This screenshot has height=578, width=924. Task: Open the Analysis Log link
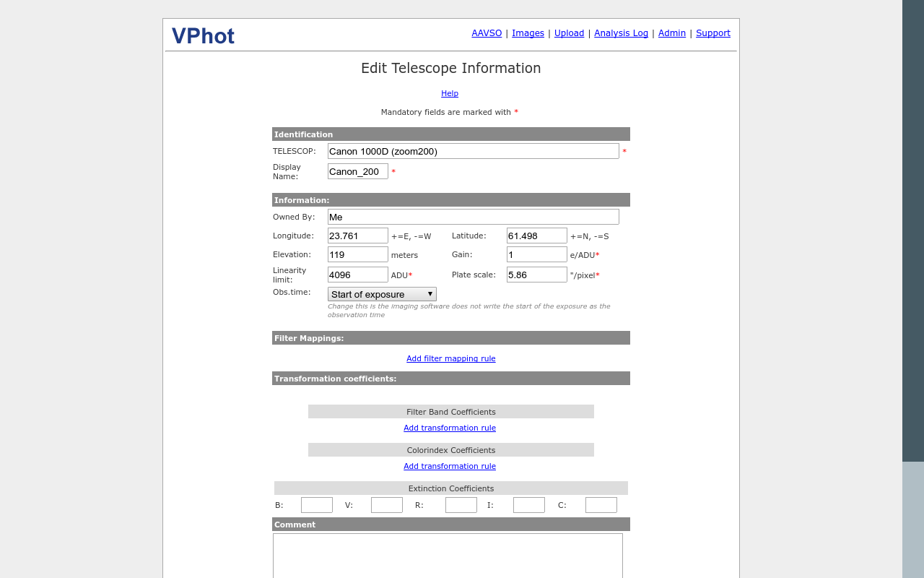pyautogui.click(x=621, y=33)
